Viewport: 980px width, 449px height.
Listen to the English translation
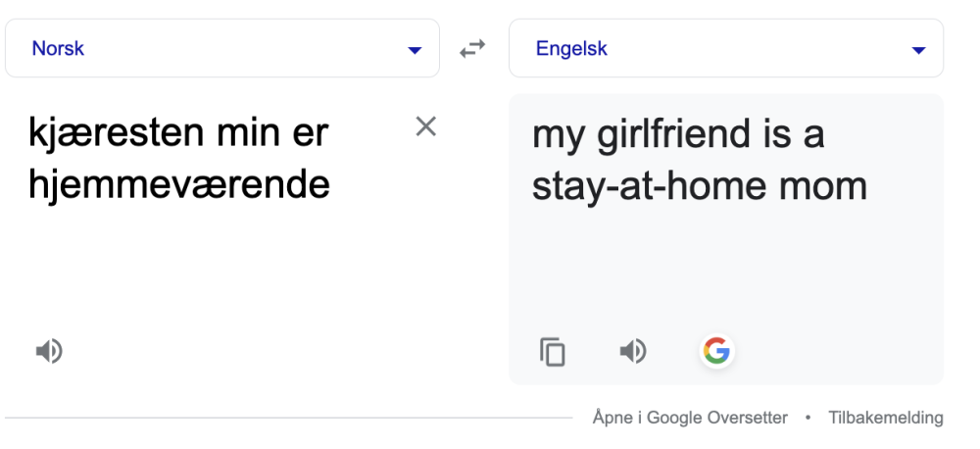[633, 351]
